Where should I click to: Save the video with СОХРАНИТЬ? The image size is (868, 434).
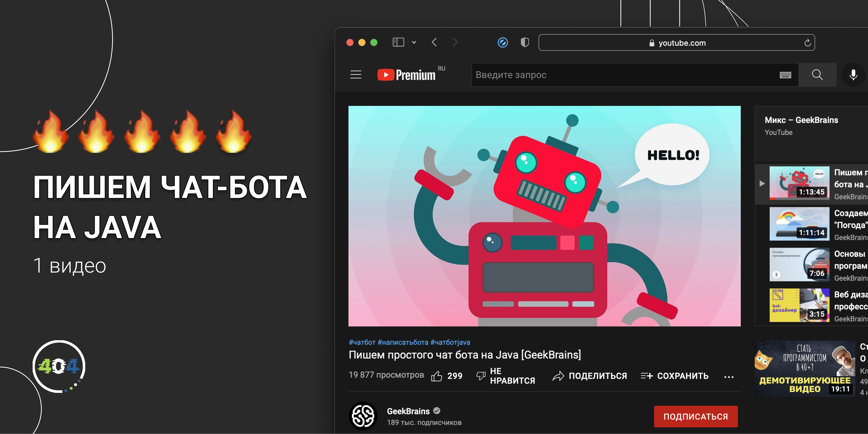[x=675, y=376]
